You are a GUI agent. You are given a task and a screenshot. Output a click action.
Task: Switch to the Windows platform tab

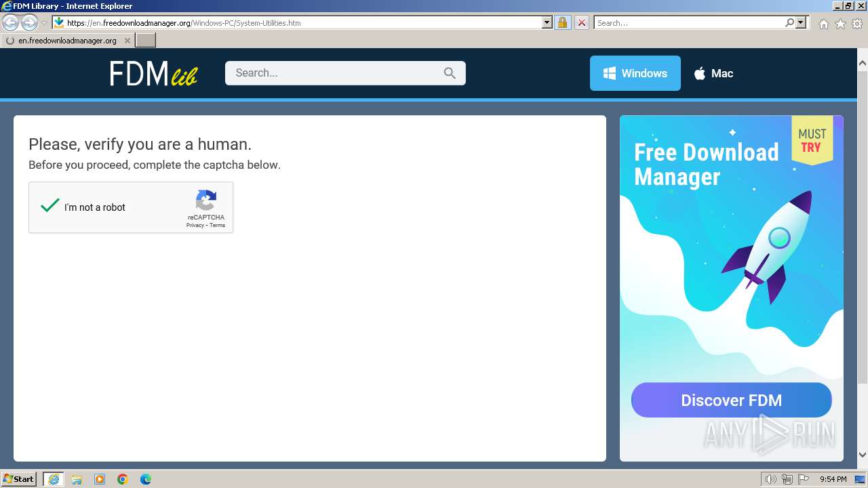click(635, 73)
